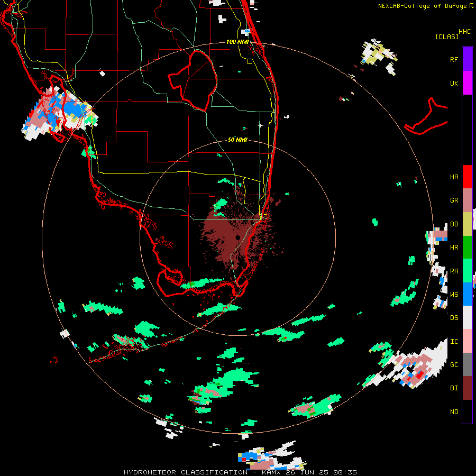Click the GR legend color swatch
The height and width of the screenshot is (476, 476).
coord(467,200)
